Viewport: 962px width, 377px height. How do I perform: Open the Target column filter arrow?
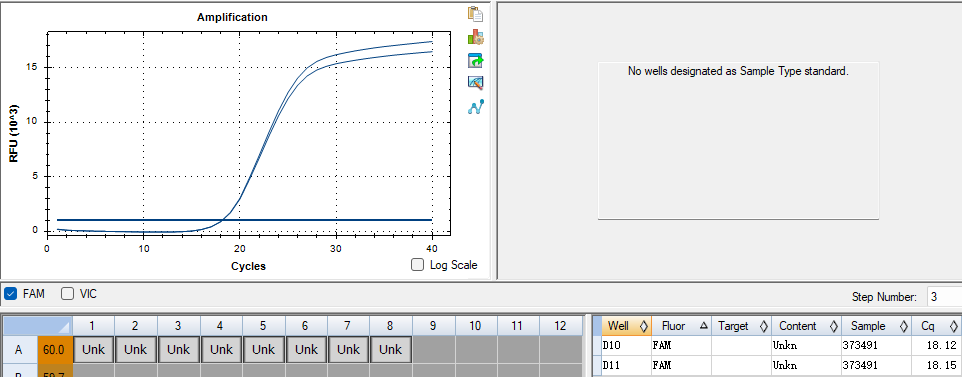coord(763,326)
